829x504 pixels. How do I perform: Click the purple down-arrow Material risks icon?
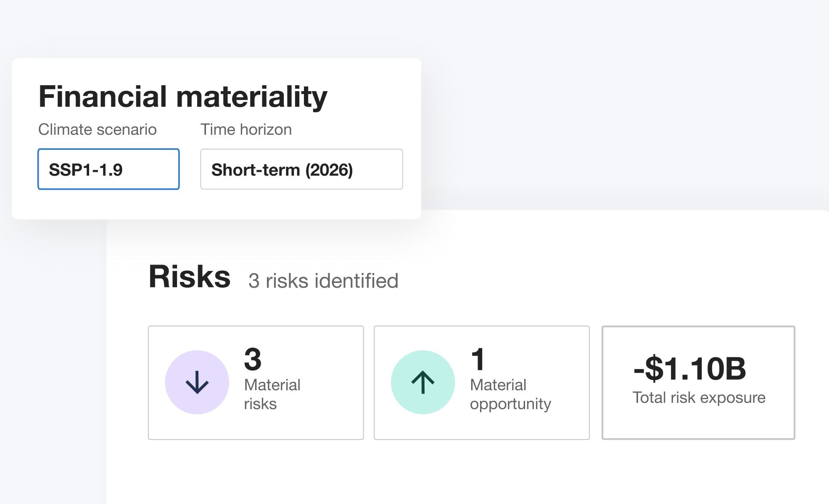pyautogui.click(x=197, y=382)
